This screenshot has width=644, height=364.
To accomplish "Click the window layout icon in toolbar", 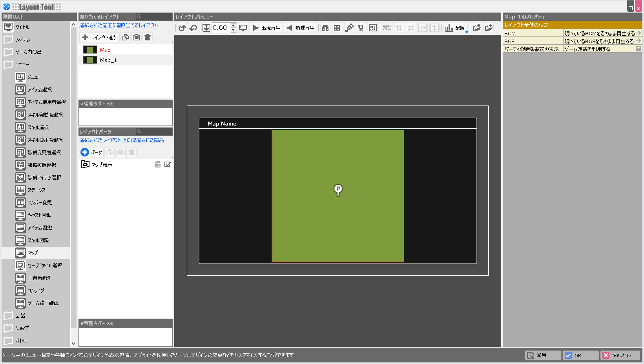I will coord(373,28).
